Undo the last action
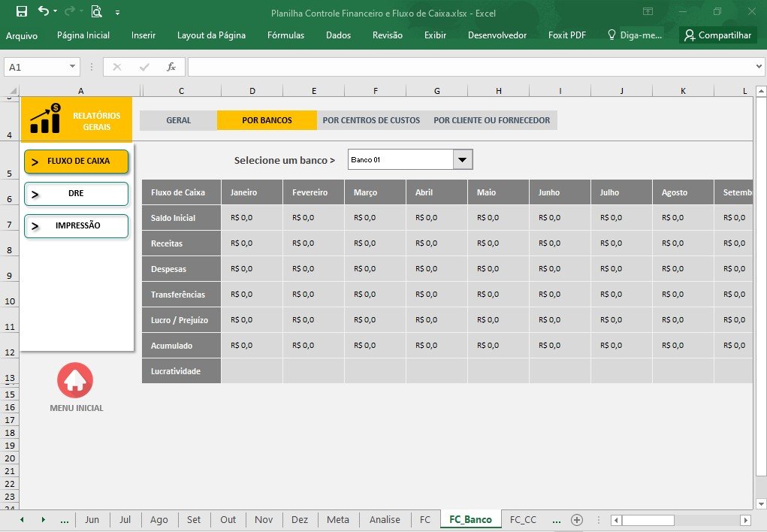Viewport: 767px width, 532px height. [x=44, y=11]
